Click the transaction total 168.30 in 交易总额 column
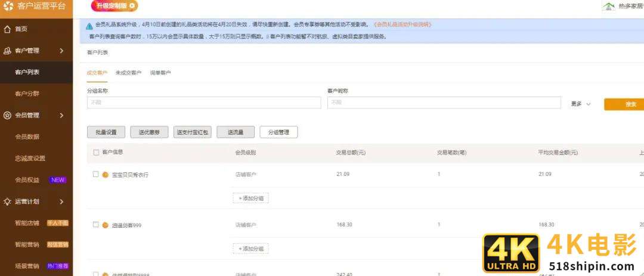Image resolution: width=644 pixels, height=276 pixels. point(344,225)
